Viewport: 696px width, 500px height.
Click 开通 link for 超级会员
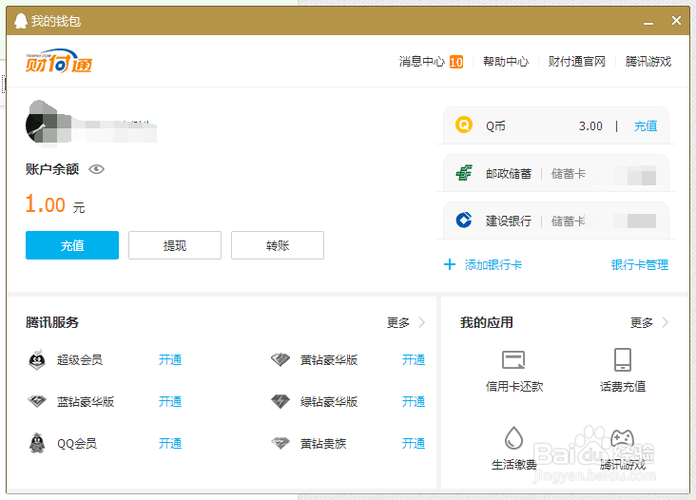point(170,360)
